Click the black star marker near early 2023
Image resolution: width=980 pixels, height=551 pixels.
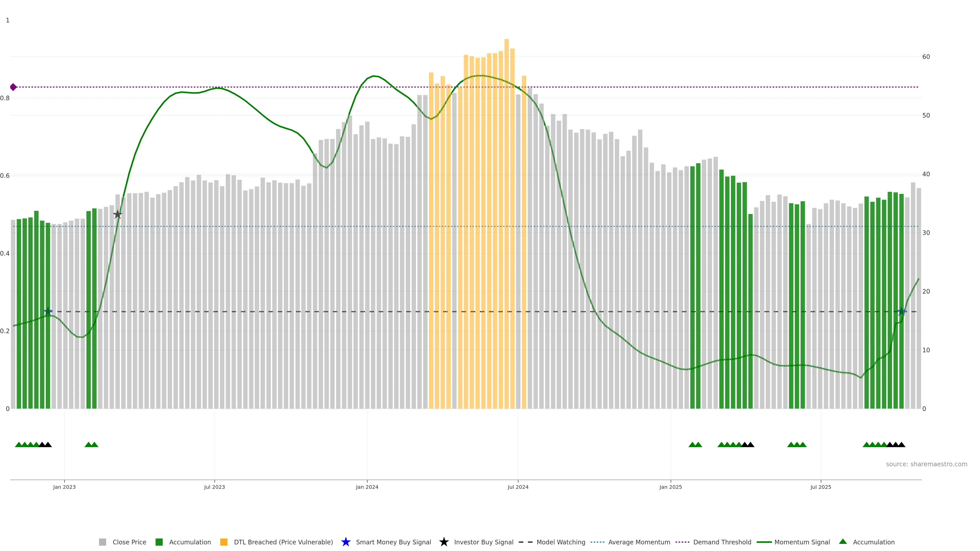point(118,215)
